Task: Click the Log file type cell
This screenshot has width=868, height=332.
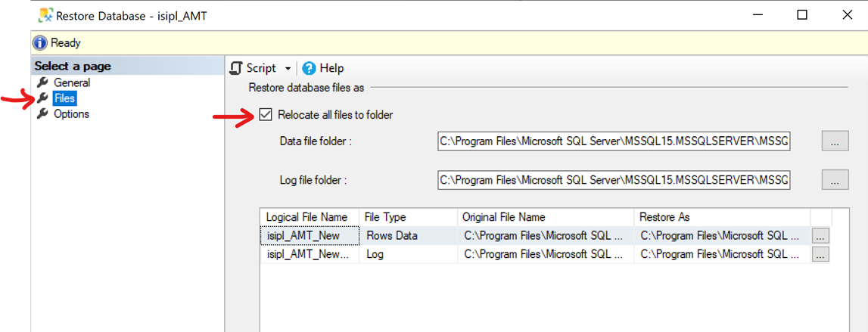Action: coord(409,255)
